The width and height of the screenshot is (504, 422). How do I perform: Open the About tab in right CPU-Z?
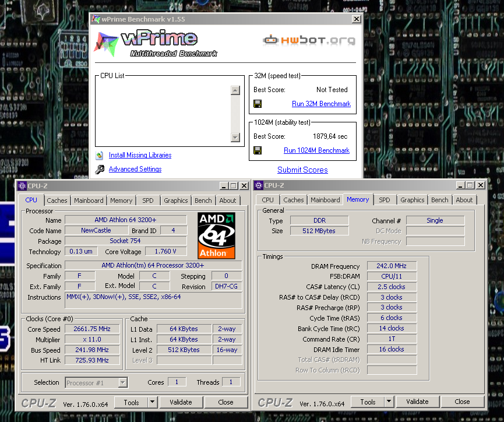[464, 200]
